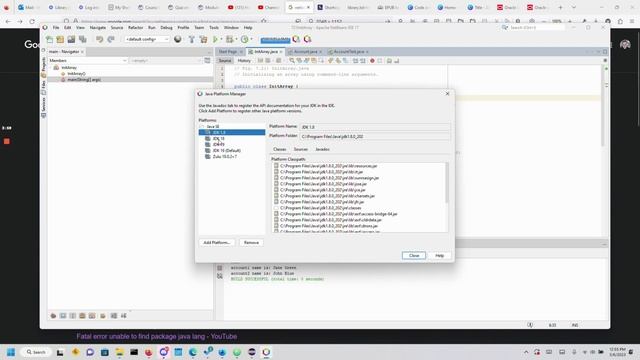Open File Explorer from the taskbar
Viewport: 640px width, 360px height.
tap(119, 352)
